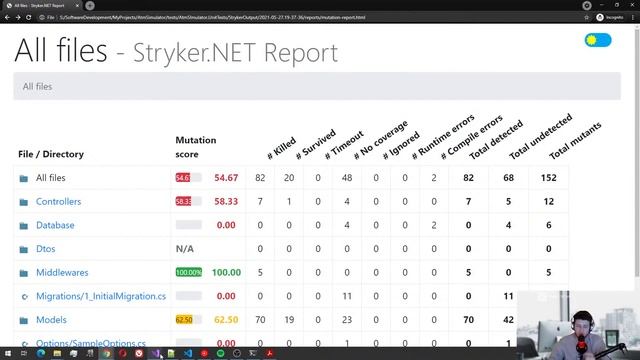The image size is (640, 360).
Task: Open Migrations/1_InitialMigration.cs file link
Action: [x=101, y=296]
